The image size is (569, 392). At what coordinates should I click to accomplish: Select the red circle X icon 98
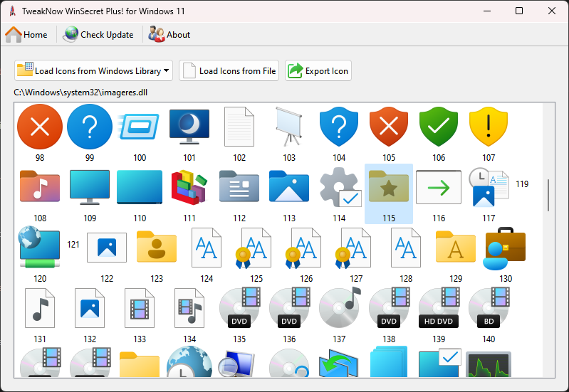click(40, 127)
